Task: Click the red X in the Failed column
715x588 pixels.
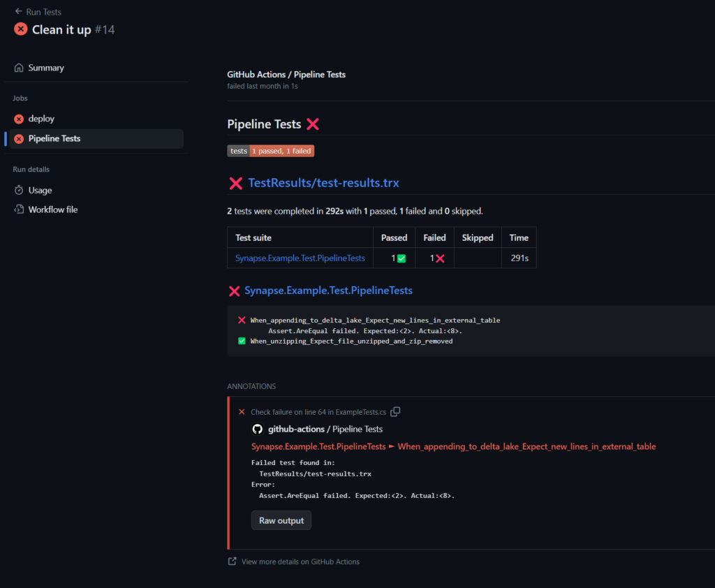Action: coord(440,258)
